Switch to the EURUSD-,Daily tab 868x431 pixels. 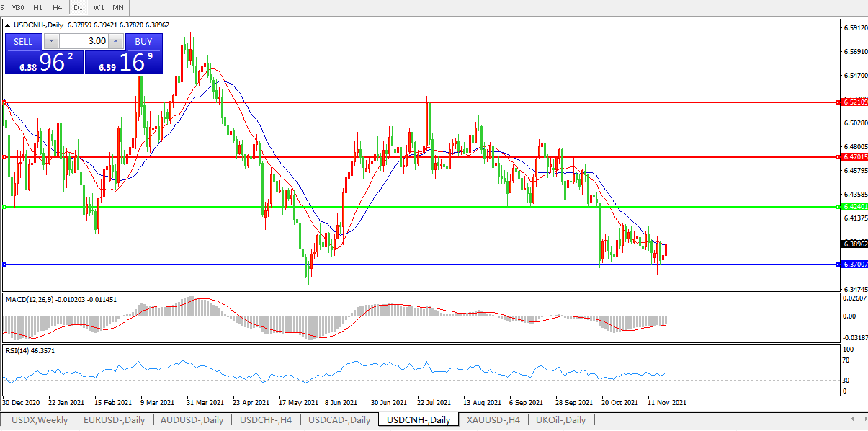(114, 420)
